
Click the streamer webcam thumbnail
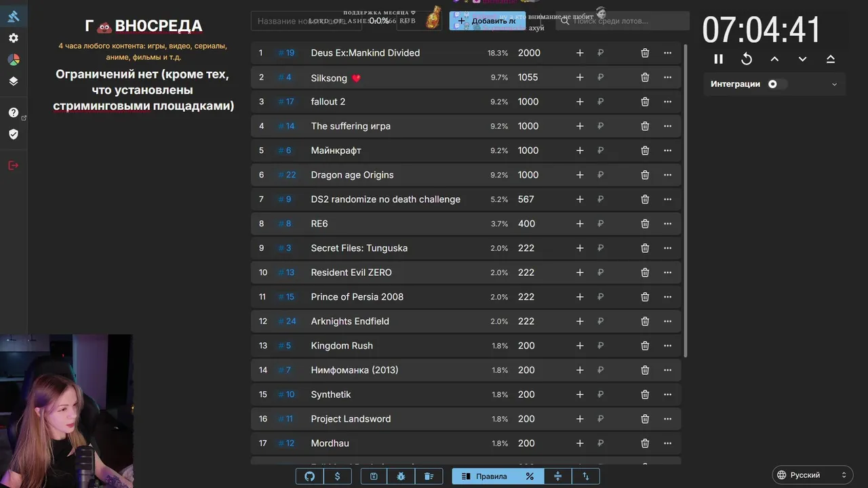tap(66, 411)
